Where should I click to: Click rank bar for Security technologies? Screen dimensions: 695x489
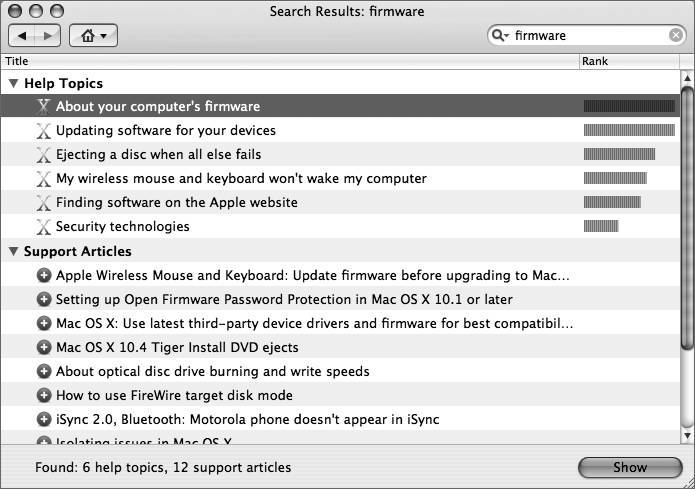pyautogui.click(x=601, y=226)
